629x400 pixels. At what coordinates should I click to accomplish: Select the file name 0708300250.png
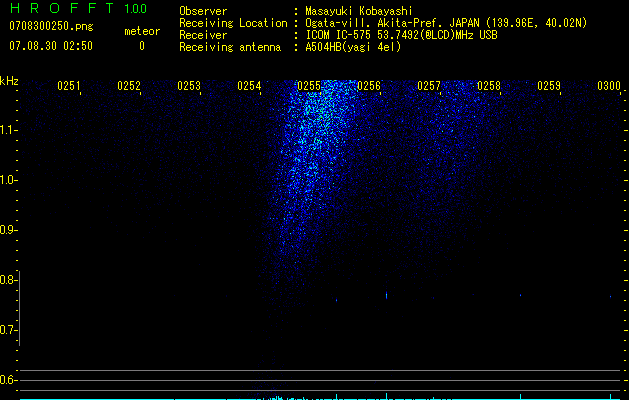[51, 26]
